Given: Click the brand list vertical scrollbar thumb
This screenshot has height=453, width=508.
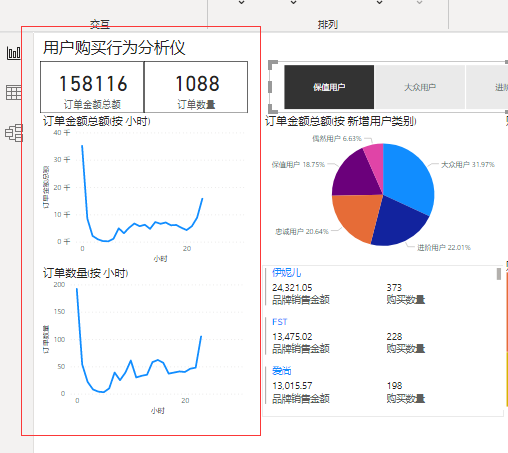Looking at the screenshot, I should (x=499, y=274).
